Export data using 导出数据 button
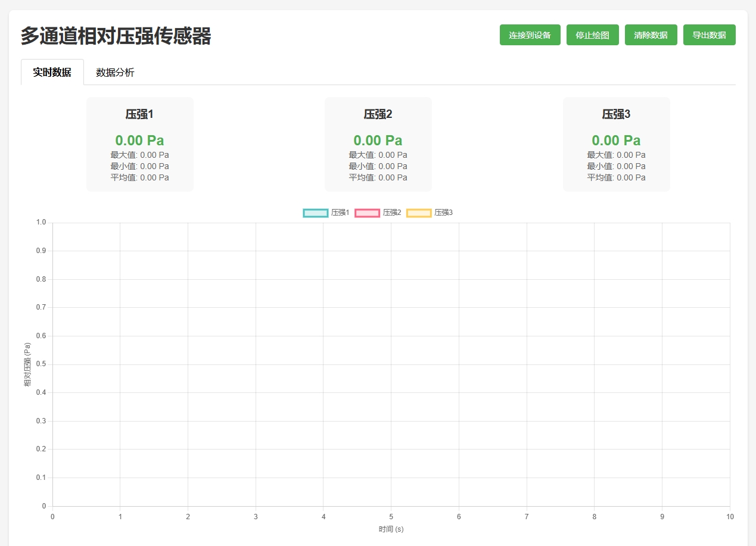Screen dimensions: 756x546 [x=709, y=35]
